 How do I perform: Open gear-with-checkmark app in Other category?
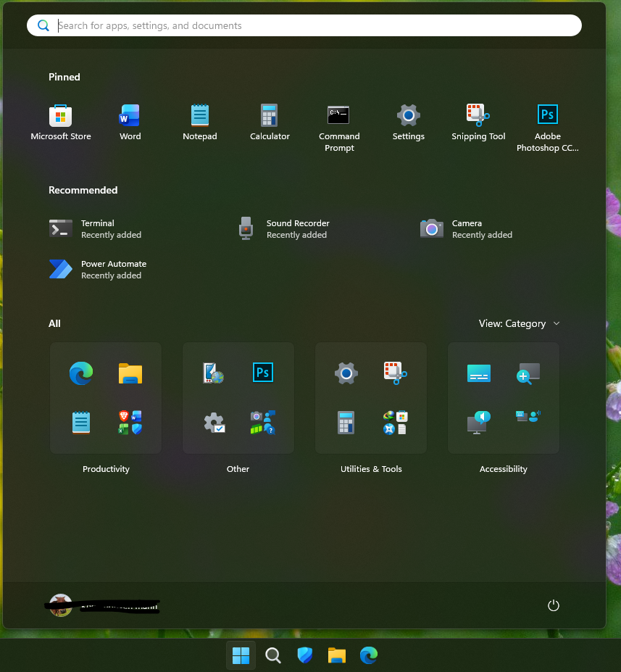214,423
